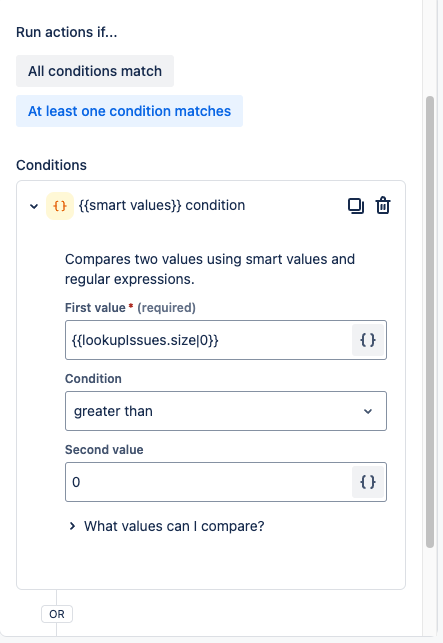Collapse the smart values condition section

[x=34, y=206]
